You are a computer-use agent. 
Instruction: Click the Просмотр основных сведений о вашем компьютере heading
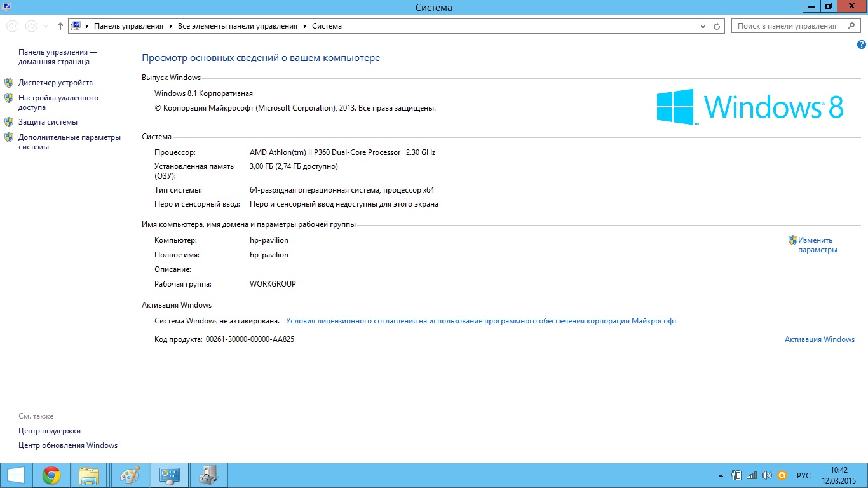point(261,58)
